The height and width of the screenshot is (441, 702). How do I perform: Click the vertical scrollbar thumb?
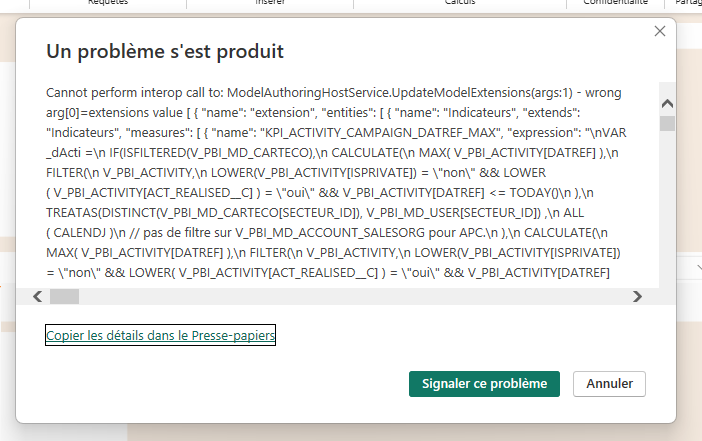[x=667, y=124]
